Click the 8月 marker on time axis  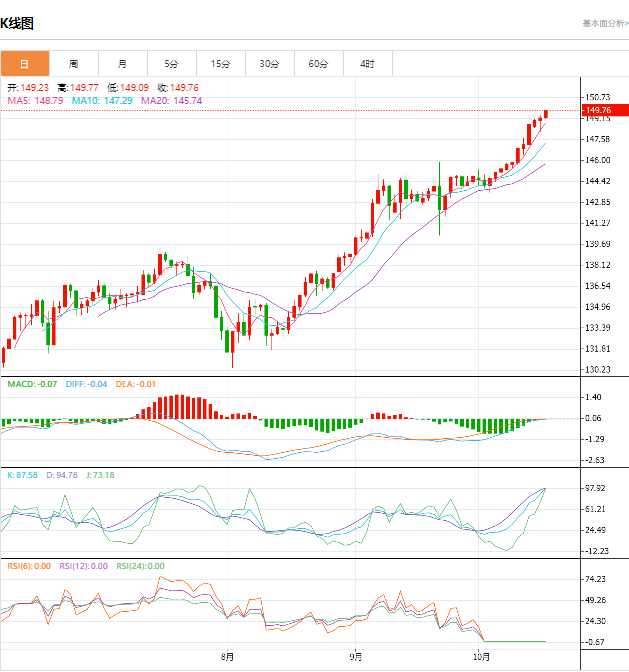(x=228, y=657)
